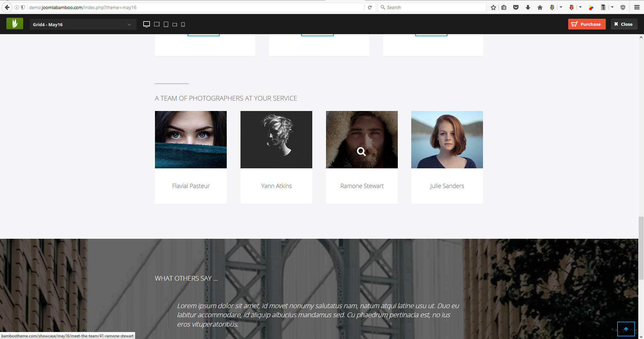Switch to landscape tablet preview
644x339 pixels.
point(157,24)
